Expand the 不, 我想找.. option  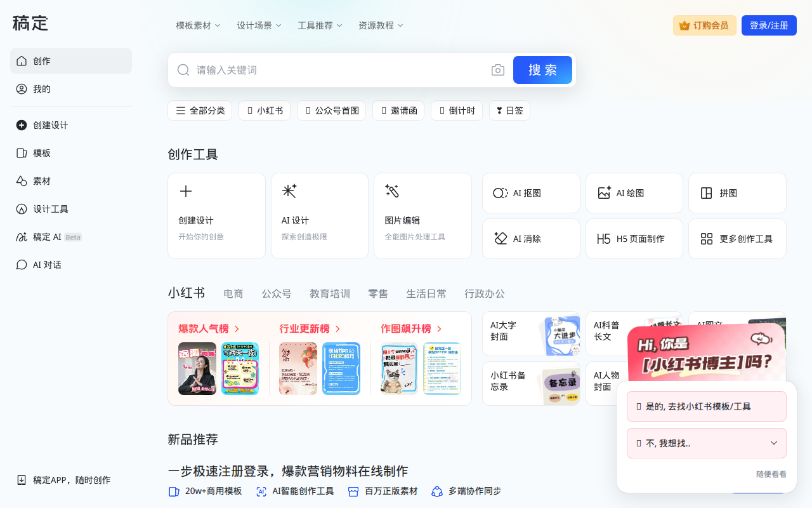click(706, 443)
